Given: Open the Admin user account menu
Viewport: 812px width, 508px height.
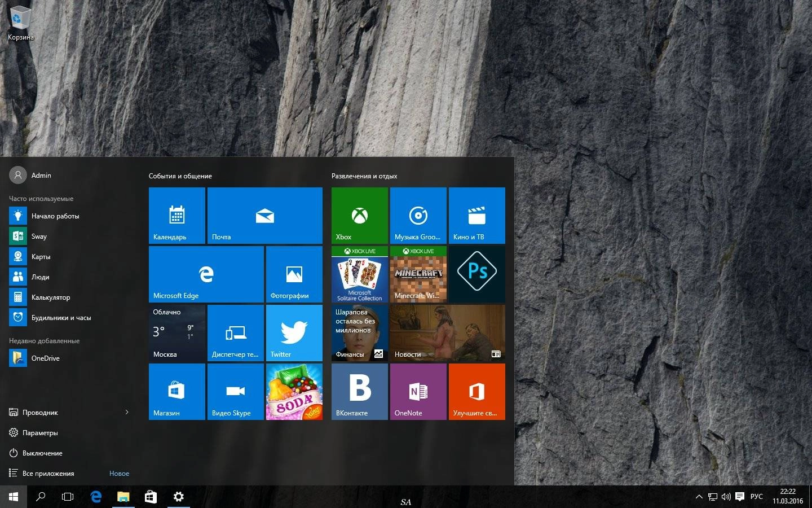Looking at the screenshot, I should (x=30, y=176).
